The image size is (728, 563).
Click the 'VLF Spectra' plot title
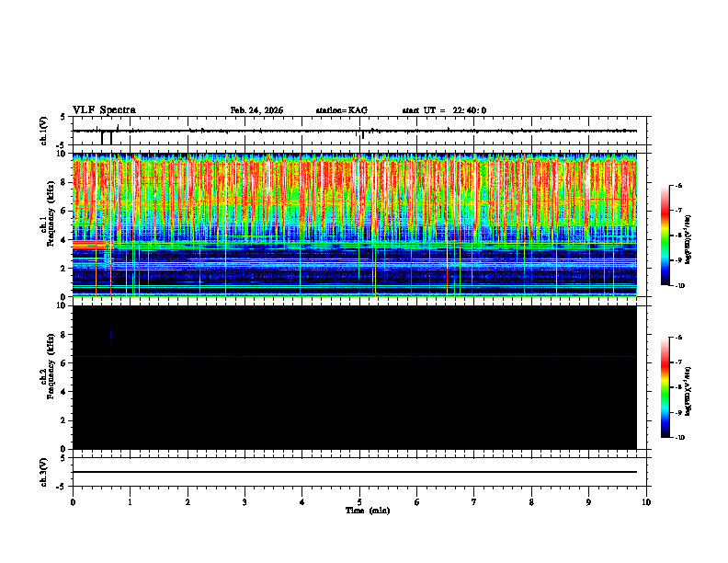(104, 110)
